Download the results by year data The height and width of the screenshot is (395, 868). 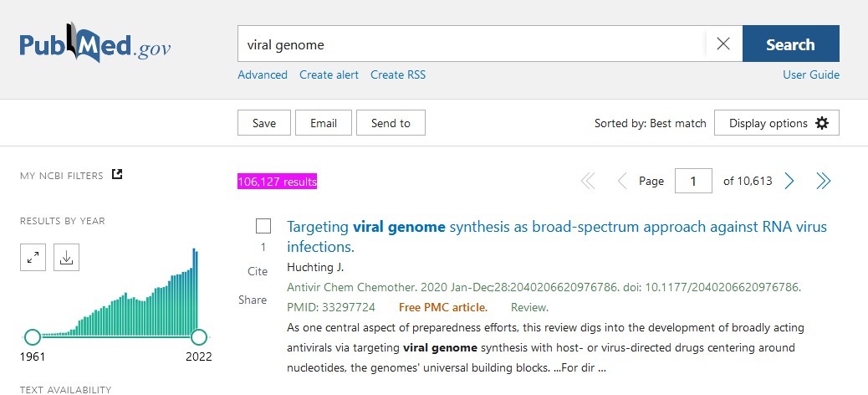click(66, 258)
